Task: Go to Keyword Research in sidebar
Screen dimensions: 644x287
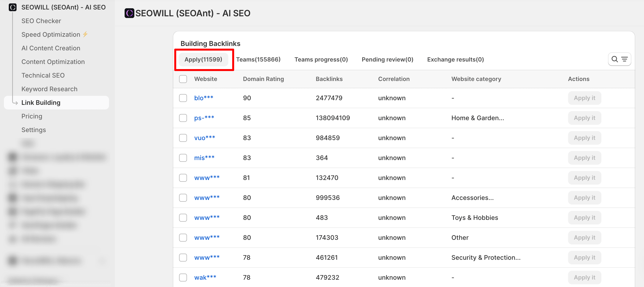Action: pos(49,89)
